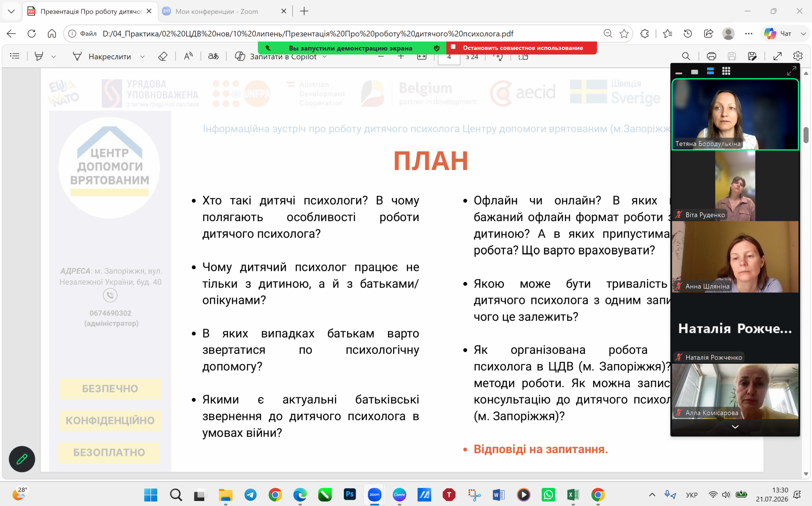Image resolution: width=812 pixels, height=506 pixels.
Task: Select Алла Комісарова video tile
Action: point(735,391)
